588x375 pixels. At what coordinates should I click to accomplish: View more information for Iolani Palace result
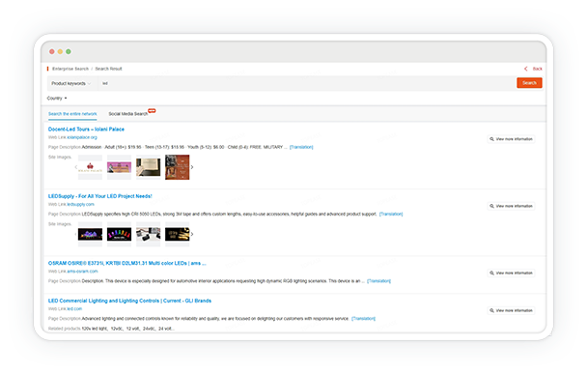[x=511, y=139]
